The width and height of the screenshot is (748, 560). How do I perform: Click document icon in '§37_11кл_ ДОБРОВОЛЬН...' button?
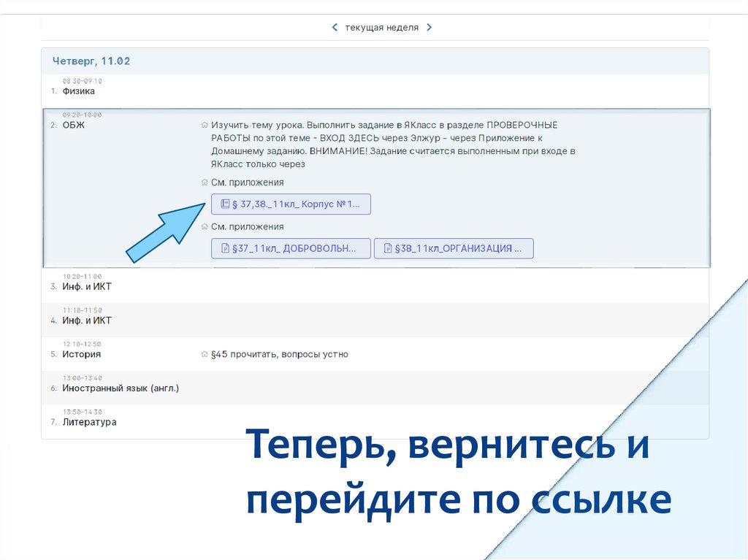tap(225, 248)
